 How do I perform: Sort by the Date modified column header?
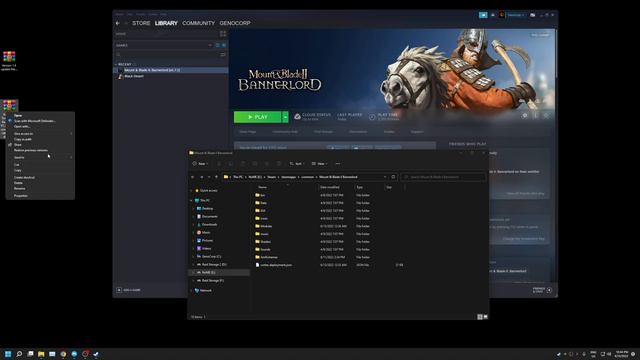(x=330, y=187)
